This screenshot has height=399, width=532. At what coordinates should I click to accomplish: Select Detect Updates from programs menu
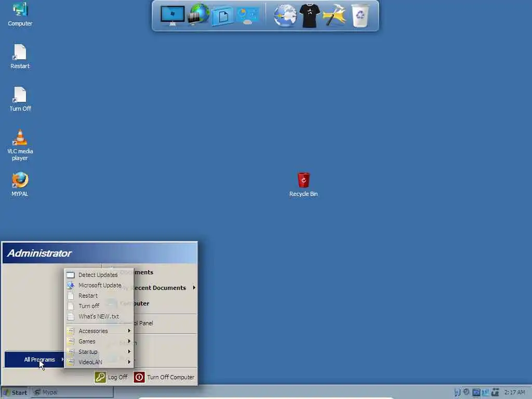pyautogui.click(x=99, y=275)
